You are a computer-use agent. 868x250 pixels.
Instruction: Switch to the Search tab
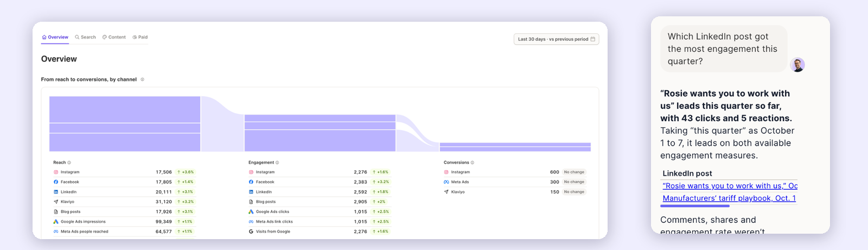[85, 37]
